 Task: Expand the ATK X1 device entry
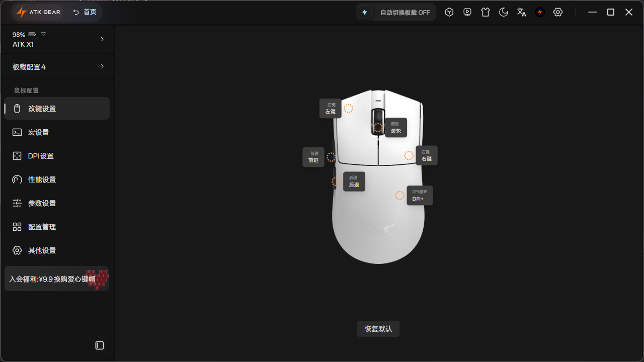[x=58, y=39]
